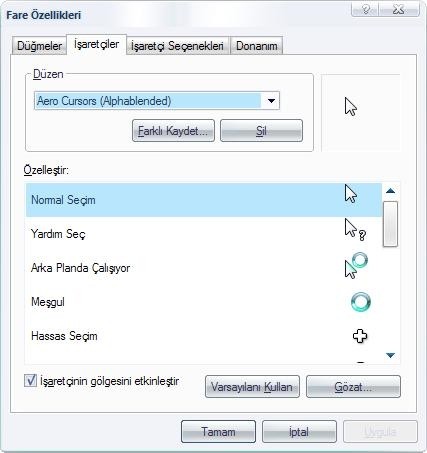
Task: Click the Aero Cursors (Alphablended) combo box
Action: click(x=157, y=101)
